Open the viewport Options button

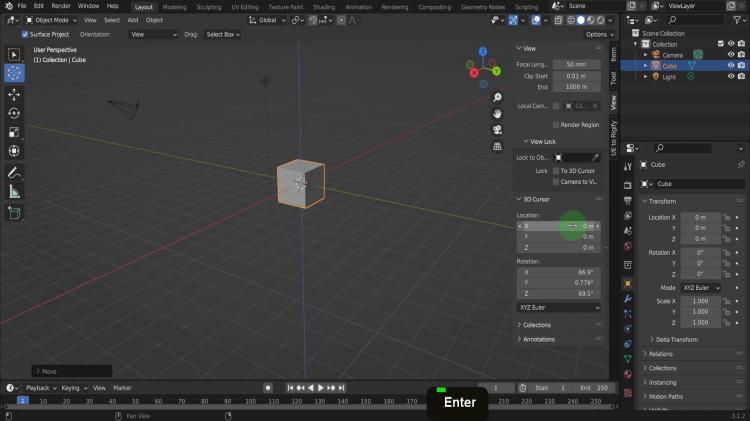597,34
